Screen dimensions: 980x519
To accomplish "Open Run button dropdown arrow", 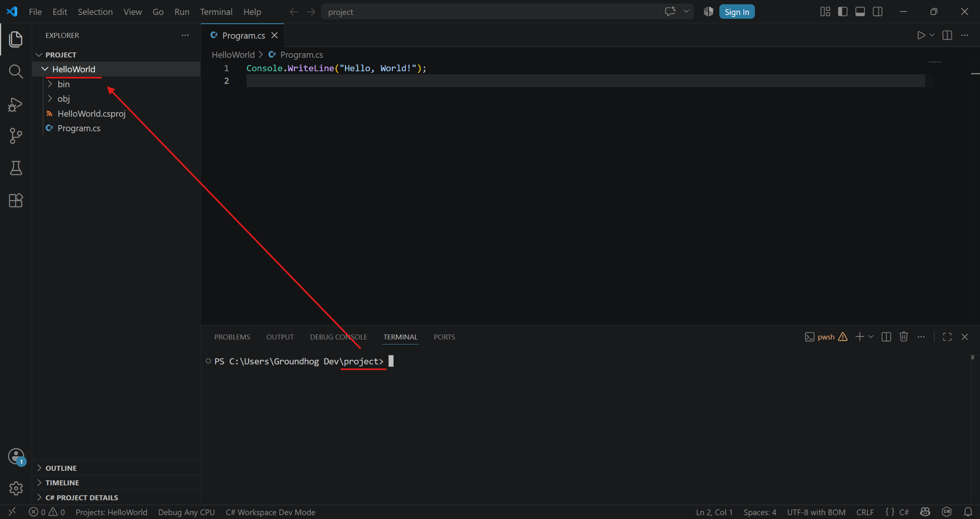I will click(x=932, y=35).
